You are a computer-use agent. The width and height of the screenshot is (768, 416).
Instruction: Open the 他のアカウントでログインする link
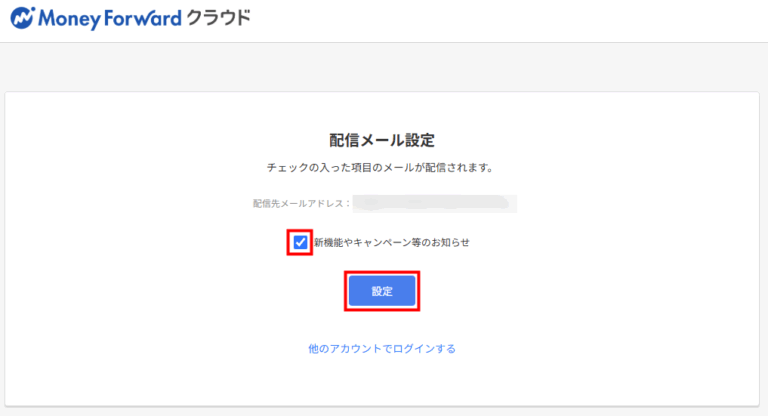pyautogui.click(x=382, y=349)
